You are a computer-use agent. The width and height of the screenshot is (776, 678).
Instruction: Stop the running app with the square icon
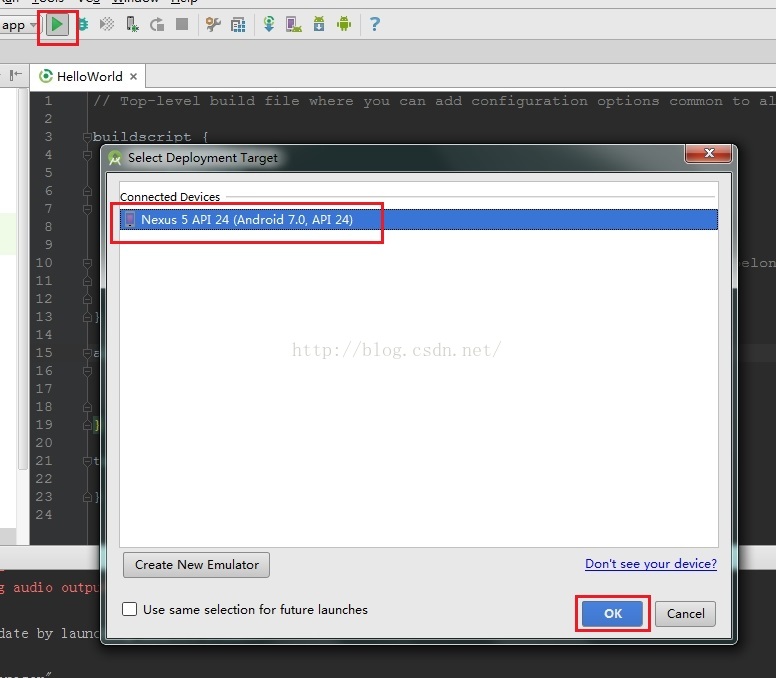[182, 24]
